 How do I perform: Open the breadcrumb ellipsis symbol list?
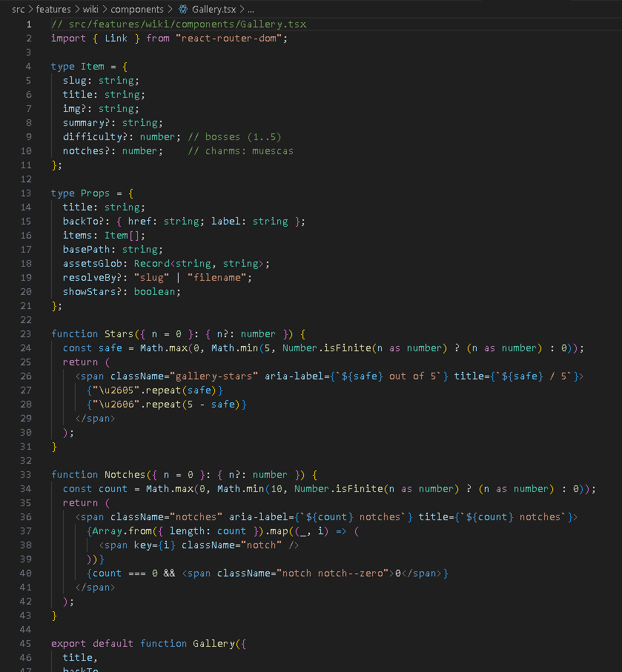pos(250,10)
